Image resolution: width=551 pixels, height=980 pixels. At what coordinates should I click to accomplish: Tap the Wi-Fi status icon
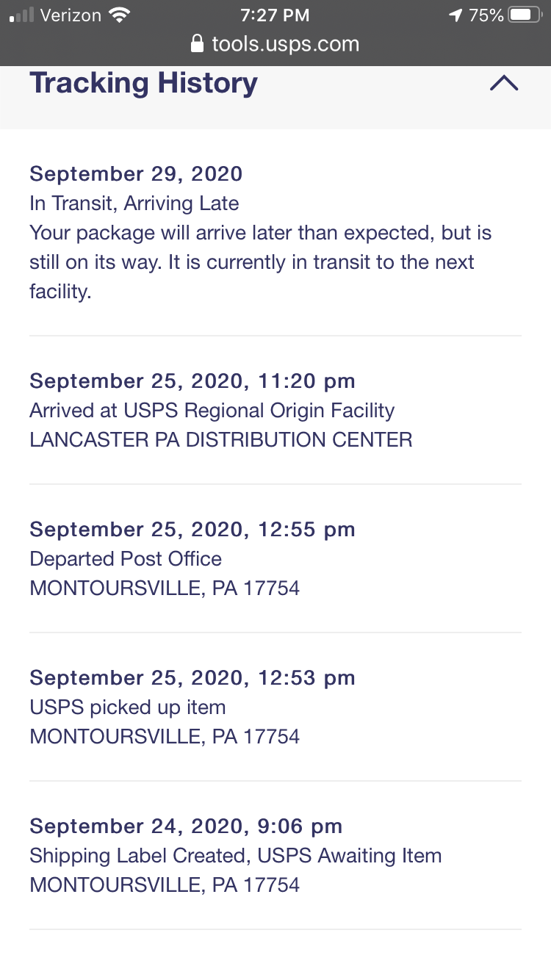118,15
